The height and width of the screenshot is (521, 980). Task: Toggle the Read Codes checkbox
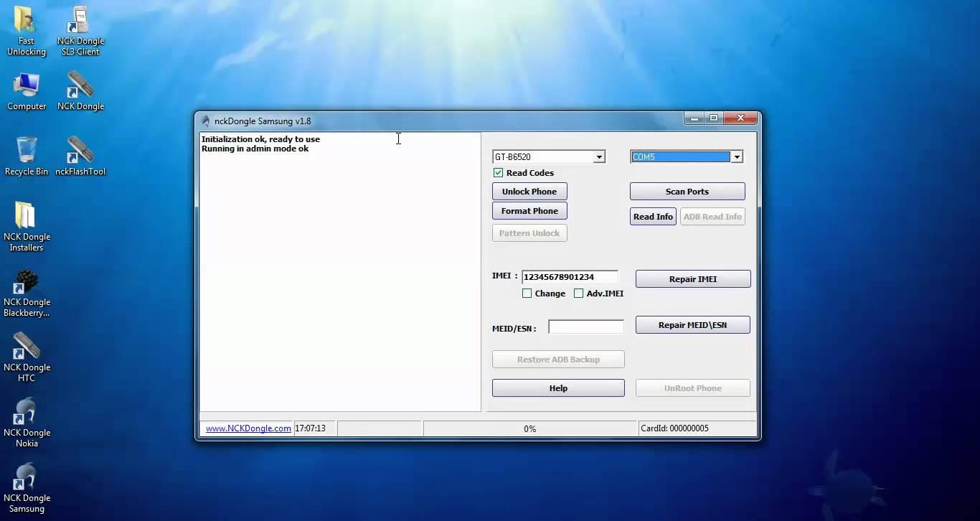[x=498, y=173]
